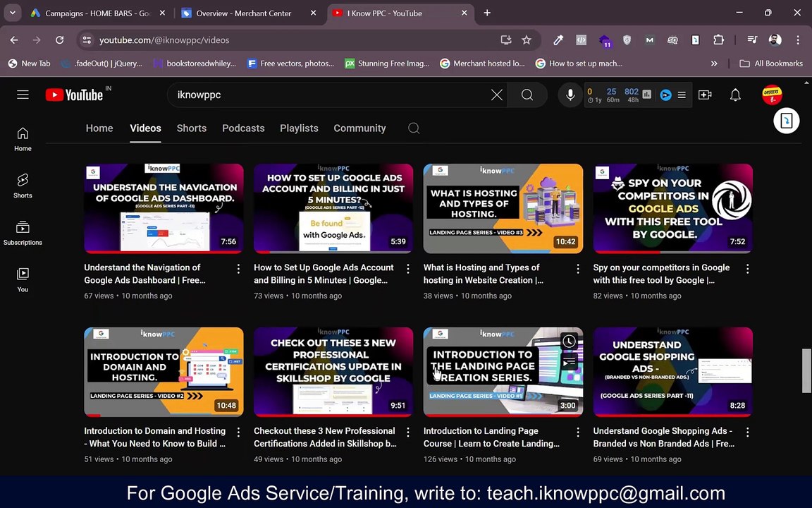Click the address bar URL
This screenshot has height=508, width=812.
click(x=164, y=40)
